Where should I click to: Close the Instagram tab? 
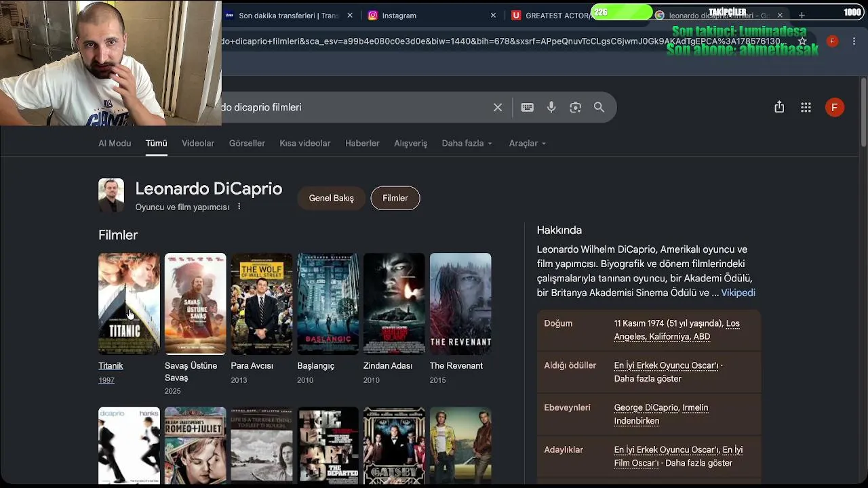coord(493,15)
